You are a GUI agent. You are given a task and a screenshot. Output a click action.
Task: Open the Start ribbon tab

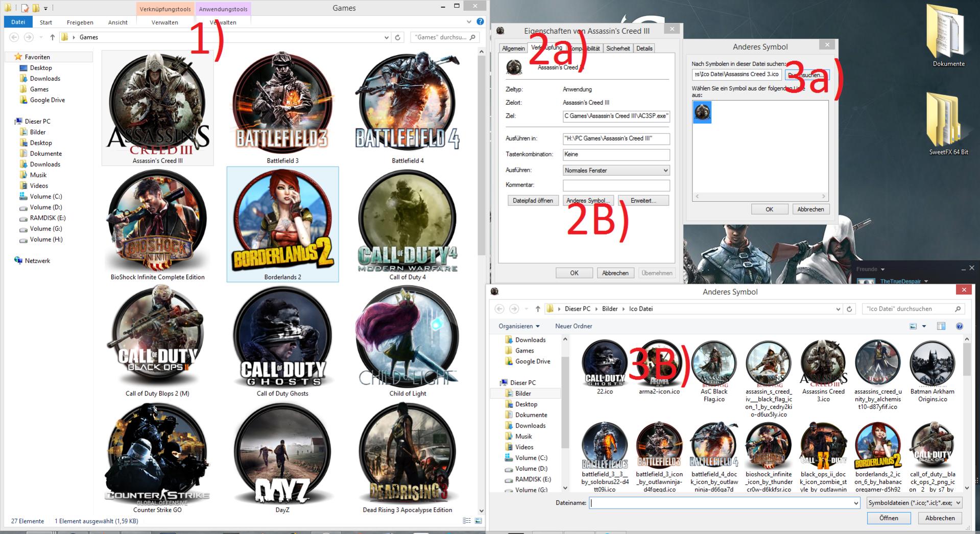[46, 22]
